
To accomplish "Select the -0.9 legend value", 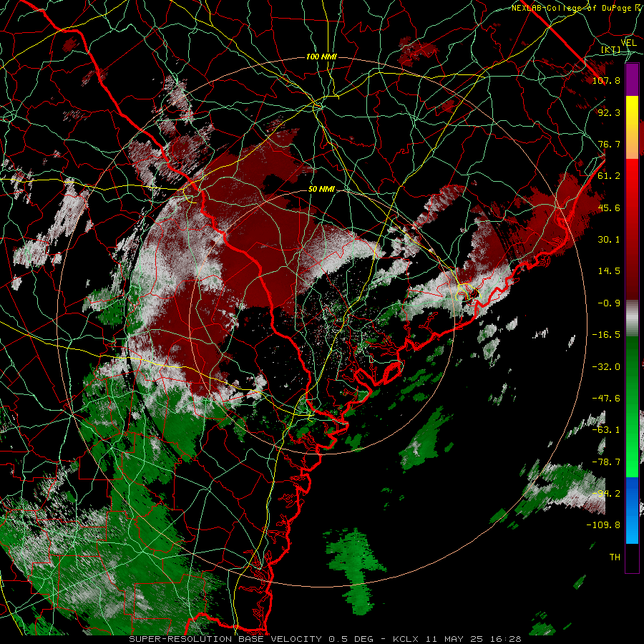I will click(609, 303).
